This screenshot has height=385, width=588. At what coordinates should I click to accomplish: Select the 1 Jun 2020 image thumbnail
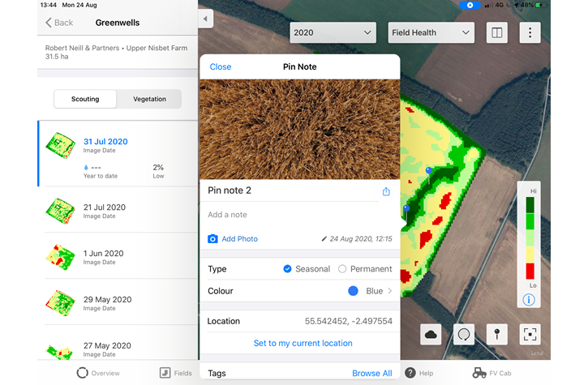click(60, 257)
